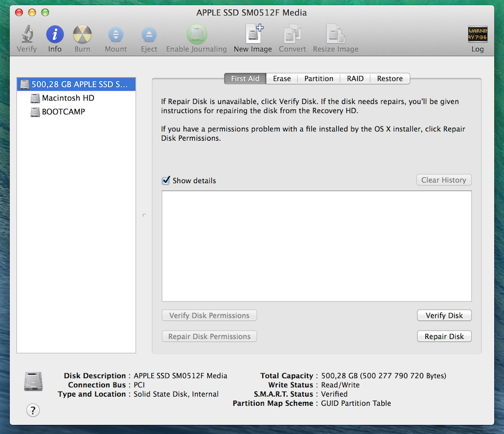The width and height of the screenshot is (504, 434).
Task: Click the Write Status value Read/Write
Action: [340, 385]
